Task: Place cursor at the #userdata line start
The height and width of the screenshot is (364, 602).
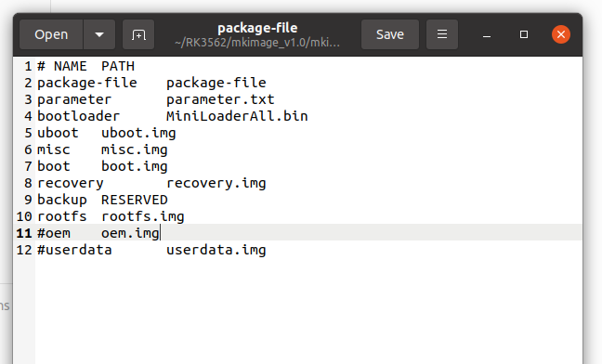Action: pos(37,250)
